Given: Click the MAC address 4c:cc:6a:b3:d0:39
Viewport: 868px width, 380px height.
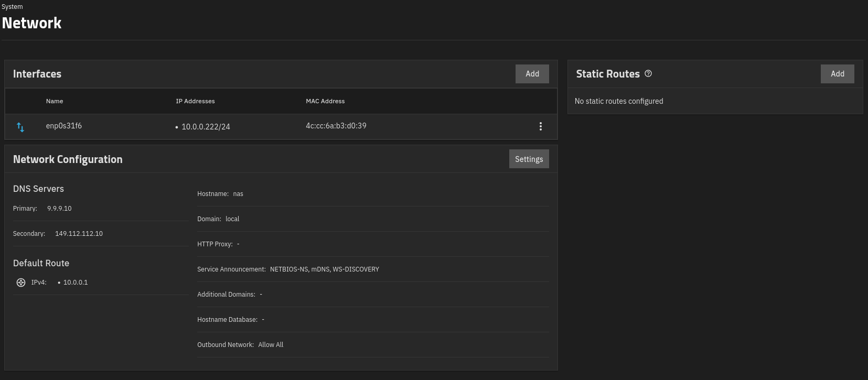Looking at the screenshot, I should coord(336,126).
